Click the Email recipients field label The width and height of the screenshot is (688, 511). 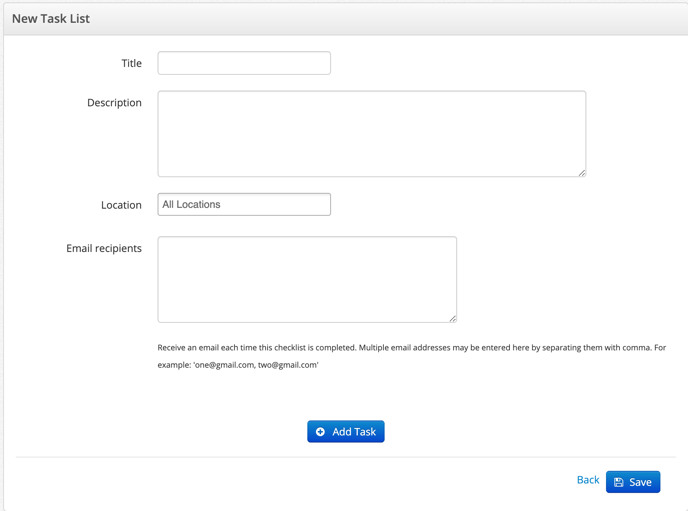point(104,248)
